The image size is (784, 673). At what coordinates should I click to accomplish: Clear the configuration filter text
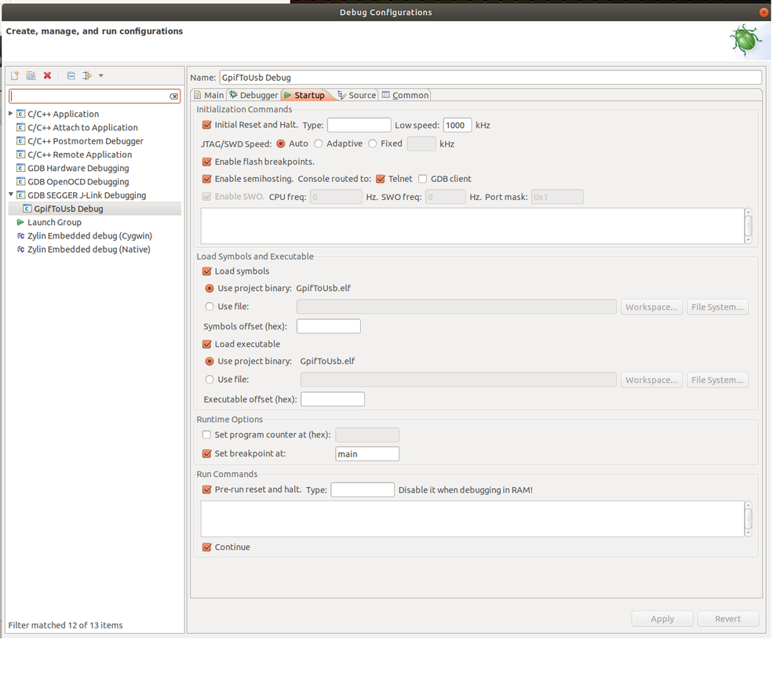pos(174,96)
